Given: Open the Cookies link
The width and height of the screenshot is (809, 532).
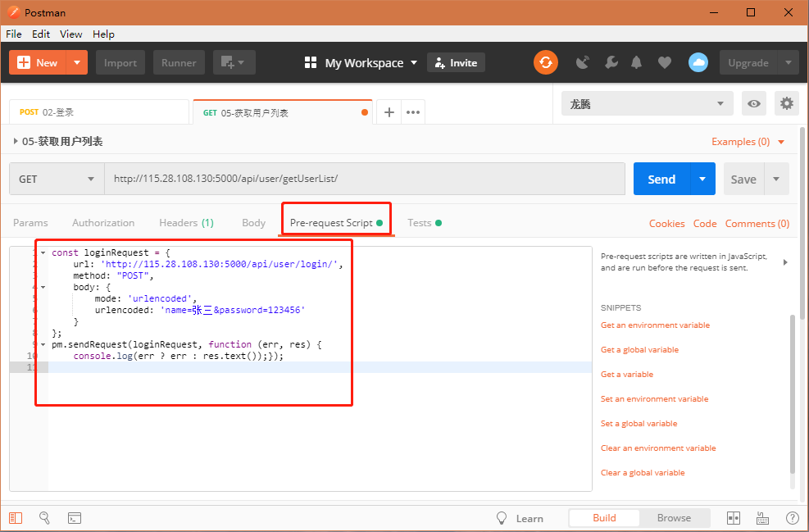Looking at the screenshot, I should pyautogui.click(x=666, y=223).
